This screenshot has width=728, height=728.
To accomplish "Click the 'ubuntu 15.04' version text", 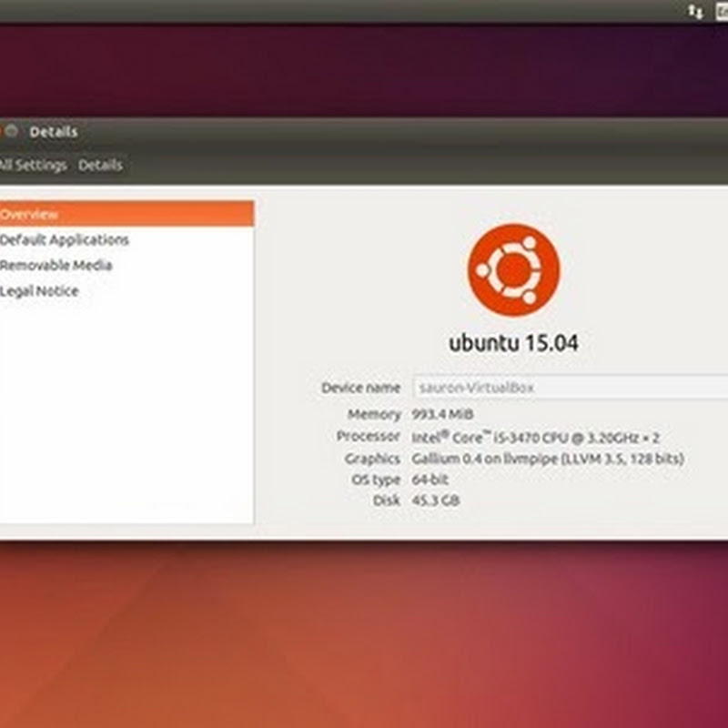I will coord(513,343).
